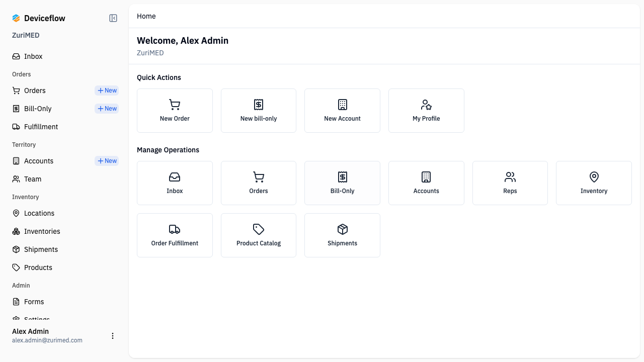Open Forms from the Admin section
Screen dimensions: 644x362
point(34,302)
